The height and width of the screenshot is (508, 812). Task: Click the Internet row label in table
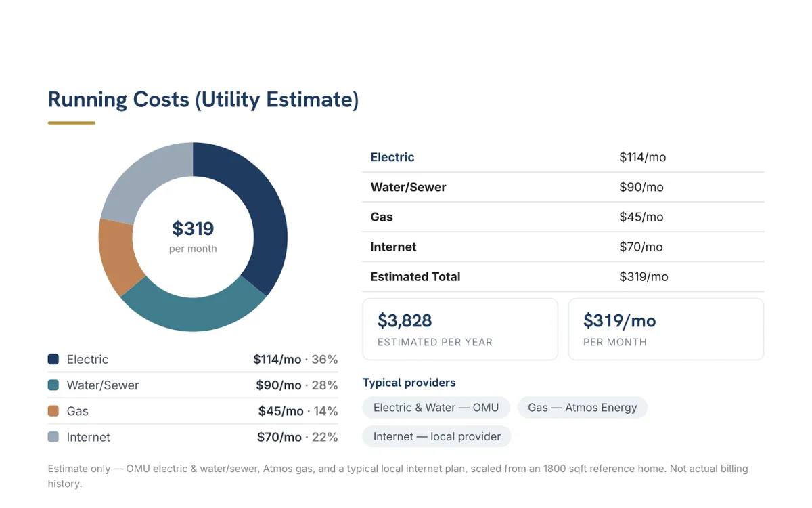[393, 247]
